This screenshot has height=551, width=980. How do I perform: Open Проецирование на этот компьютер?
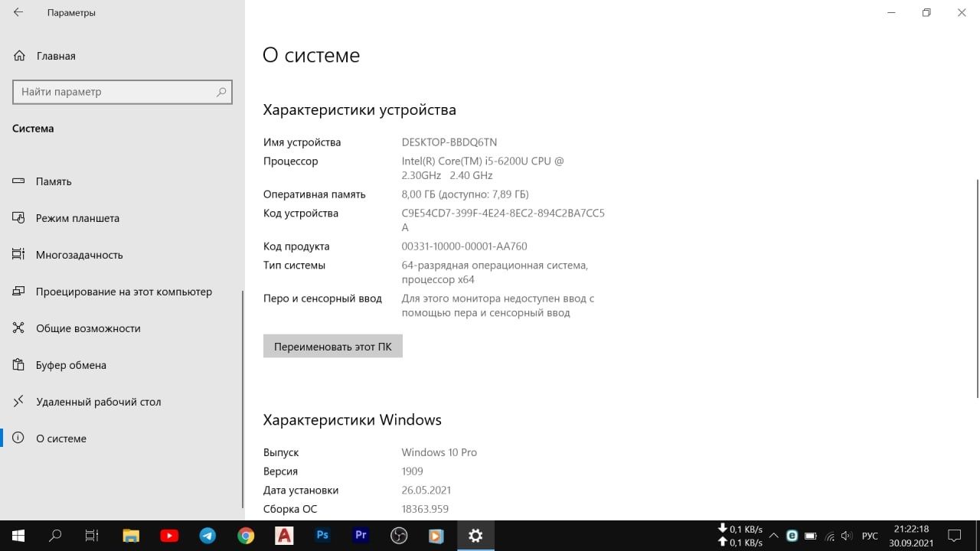coord(121,292)
